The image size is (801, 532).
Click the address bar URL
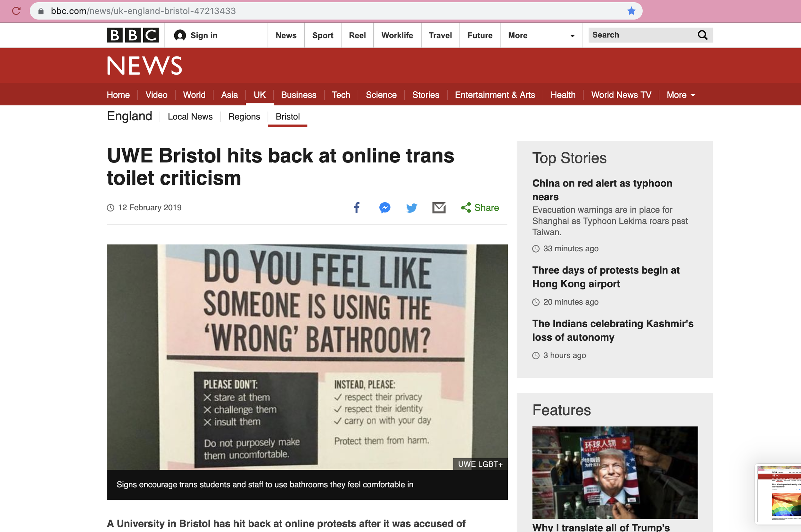[143, 11]
